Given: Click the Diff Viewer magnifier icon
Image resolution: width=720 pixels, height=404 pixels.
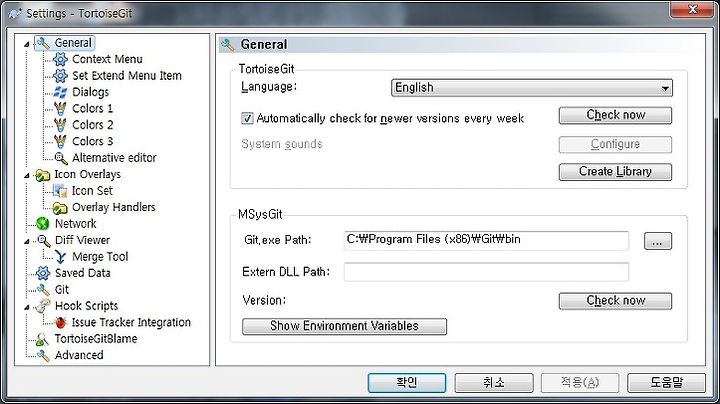Looking at the screenshot, I should (x=44, y=240).
